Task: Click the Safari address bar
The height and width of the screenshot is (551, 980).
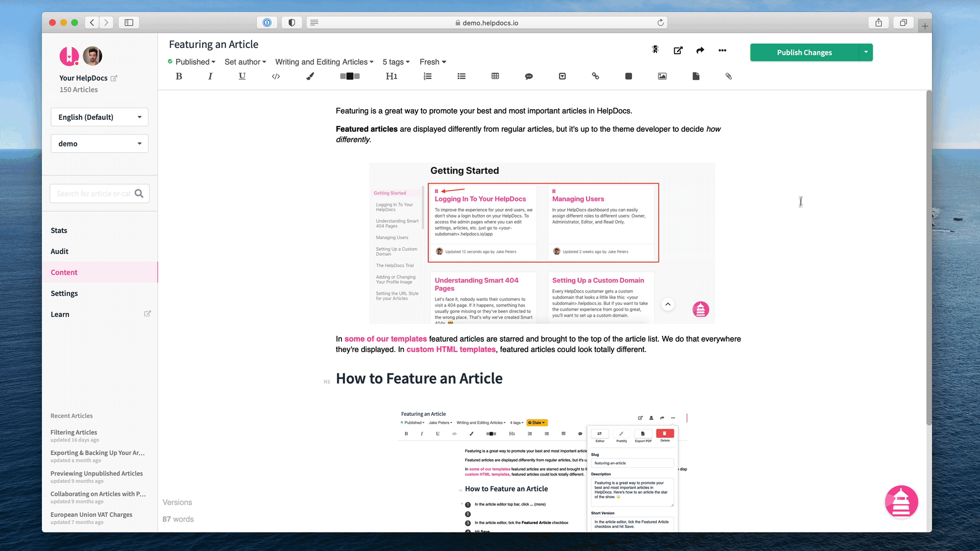Action: 487,22
